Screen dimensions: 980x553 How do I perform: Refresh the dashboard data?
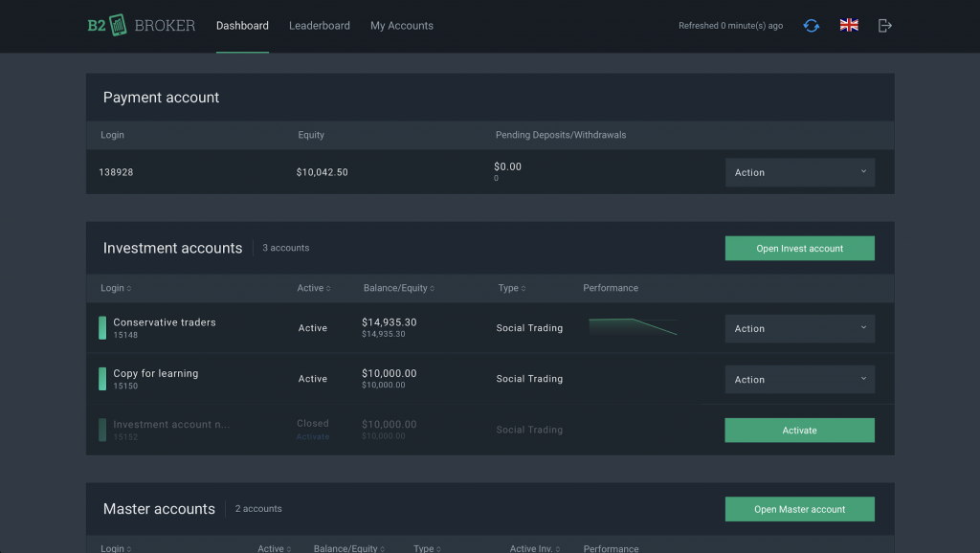click(812, 26)
